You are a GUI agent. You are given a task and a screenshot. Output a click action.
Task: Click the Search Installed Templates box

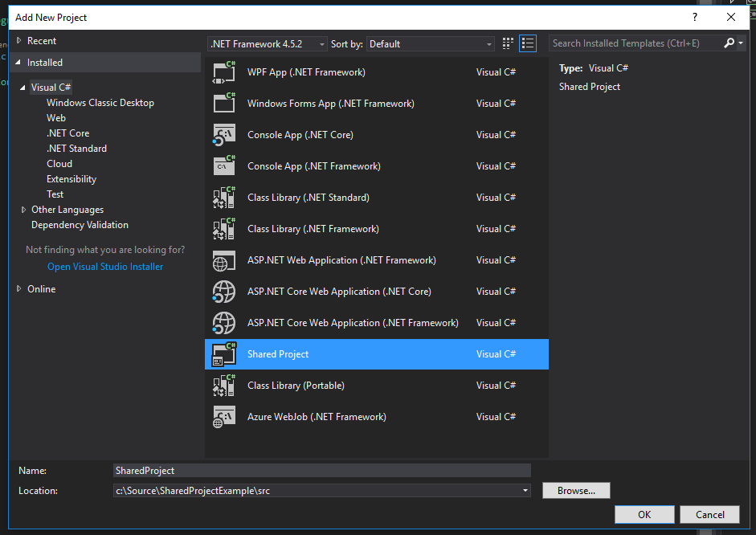(x=636, y=43)
